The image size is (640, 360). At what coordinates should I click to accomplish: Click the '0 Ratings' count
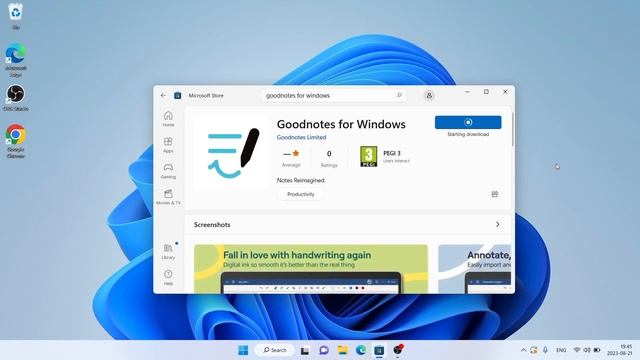pos(329,158)
